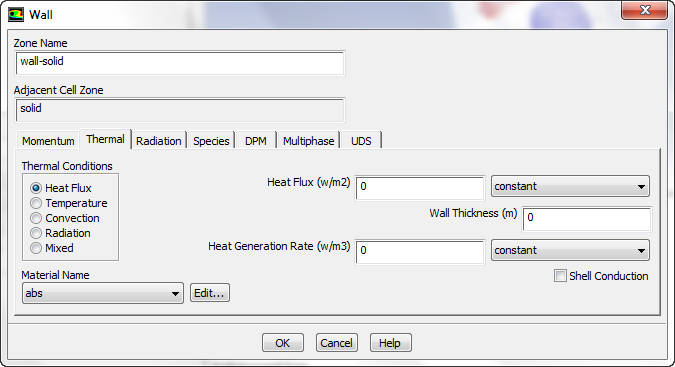Image resolution: width=675 pixels, height=367 pixels.
Task: Click the 'Zone Name' label
Action: (40, 43)
